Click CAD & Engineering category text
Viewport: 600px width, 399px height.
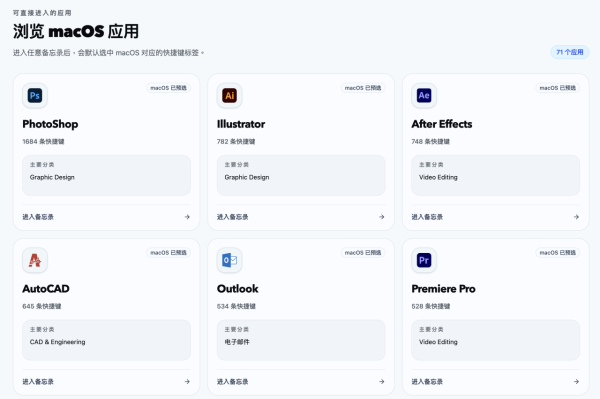57,342
